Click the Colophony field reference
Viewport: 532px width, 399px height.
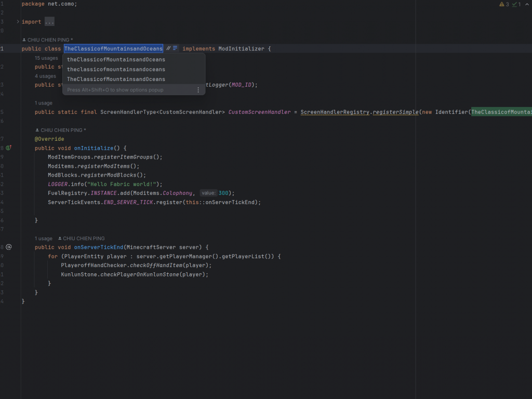(178, 193)
